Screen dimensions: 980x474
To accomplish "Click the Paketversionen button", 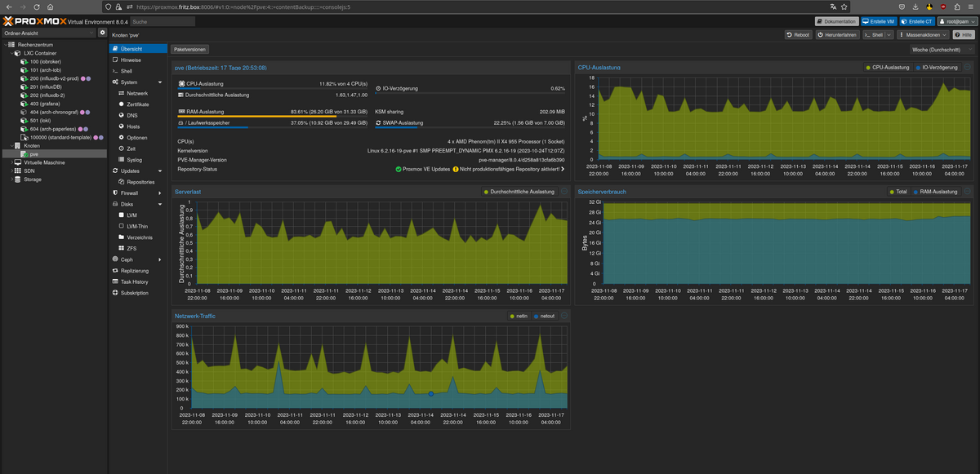I will click(x=189, y=49).
